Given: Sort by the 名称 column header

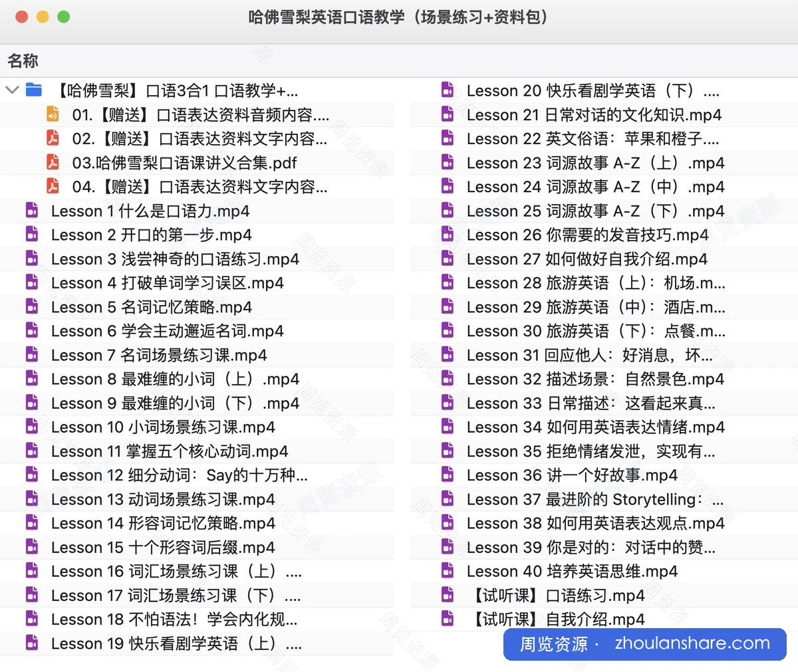Looking at the screenshot, I should (23, 61).
